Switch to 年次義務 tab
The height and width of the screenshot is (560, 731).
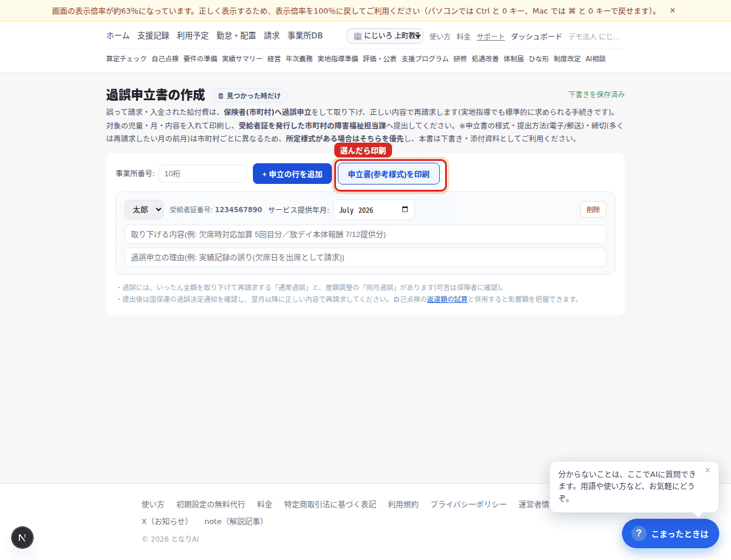tap(299, 59)
